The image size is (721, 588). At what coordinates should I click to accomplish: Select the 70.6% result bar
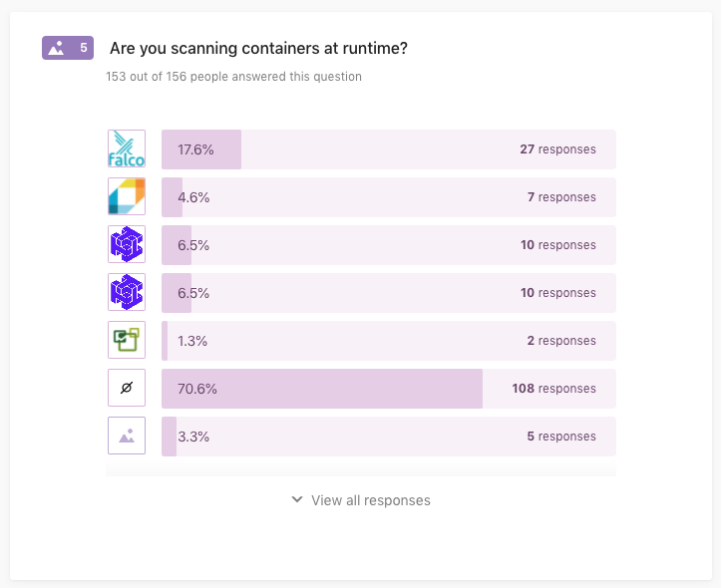click(x=389, y=389)
